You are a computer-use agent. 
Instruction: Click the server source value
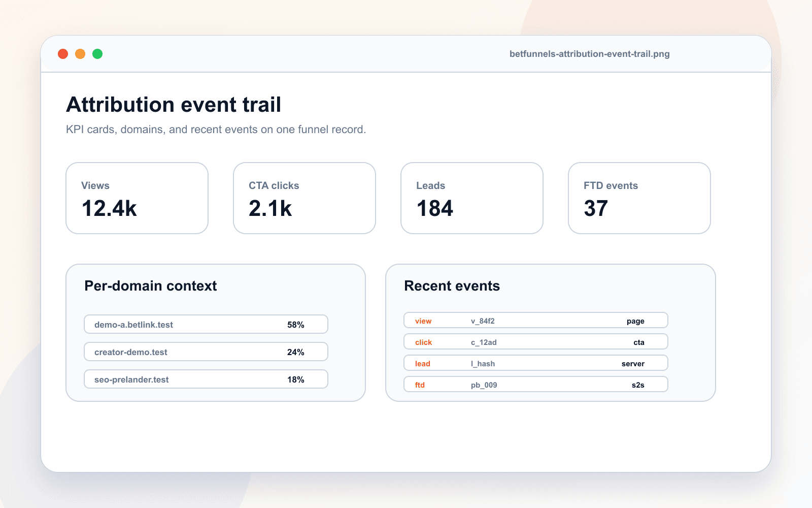(633, 364)
